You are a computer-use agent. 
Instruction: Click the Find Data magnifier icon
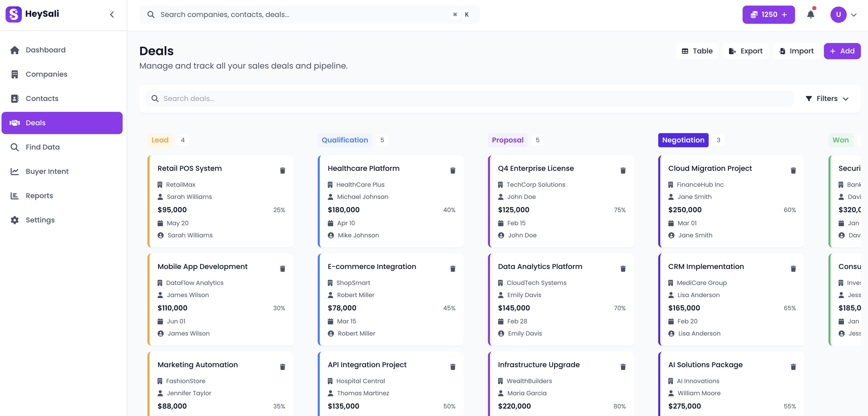click(15, 147)
